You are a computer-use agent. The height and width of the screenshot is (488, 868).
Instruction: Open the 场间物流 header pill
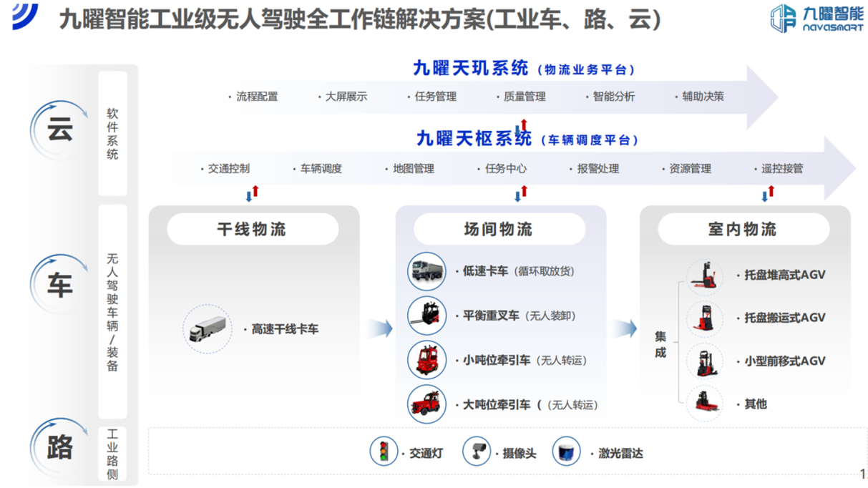coord(499,230)
